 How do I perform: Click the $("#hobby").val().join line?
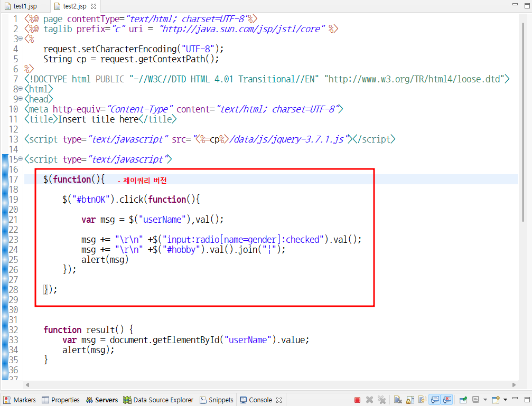tap(183, 250)
